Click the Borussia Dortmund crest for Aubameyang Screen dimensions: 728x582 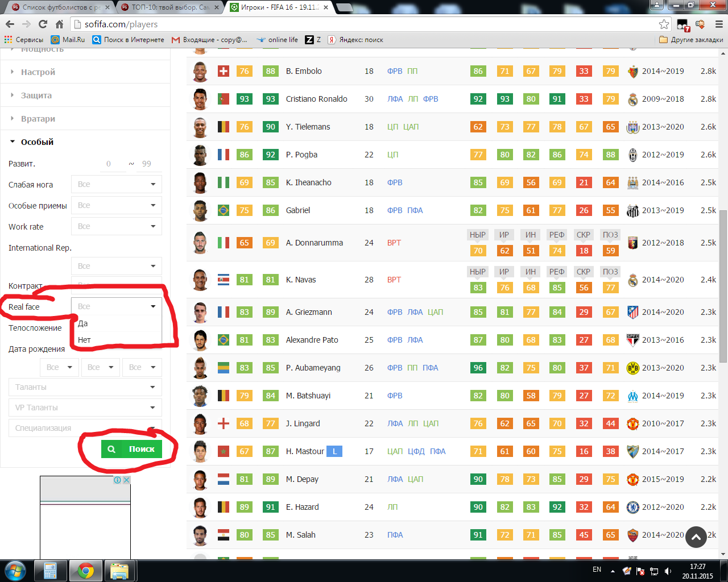[633, 368]
